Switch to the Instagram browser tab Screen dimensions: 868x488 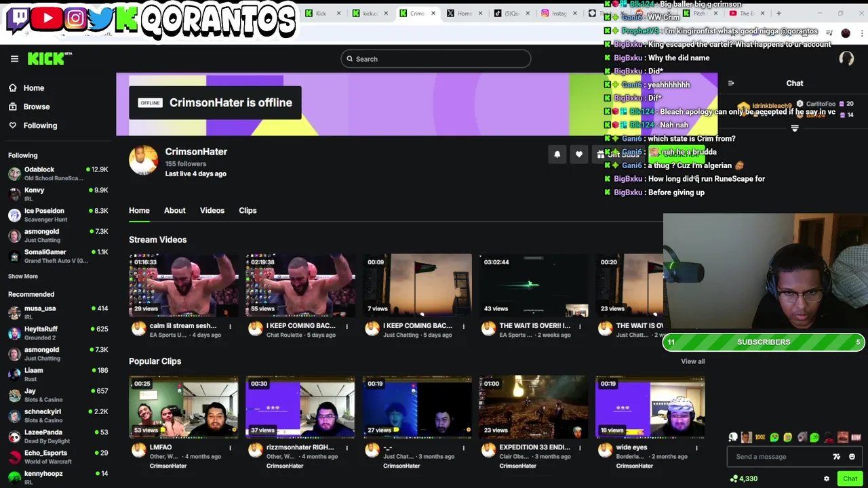coord(559,14)
